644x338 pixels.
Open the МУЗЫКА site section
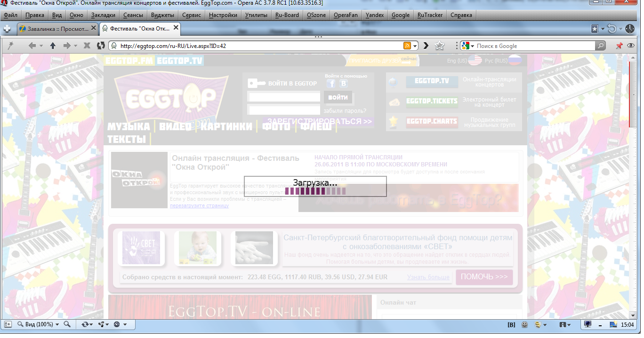(129, 126)
